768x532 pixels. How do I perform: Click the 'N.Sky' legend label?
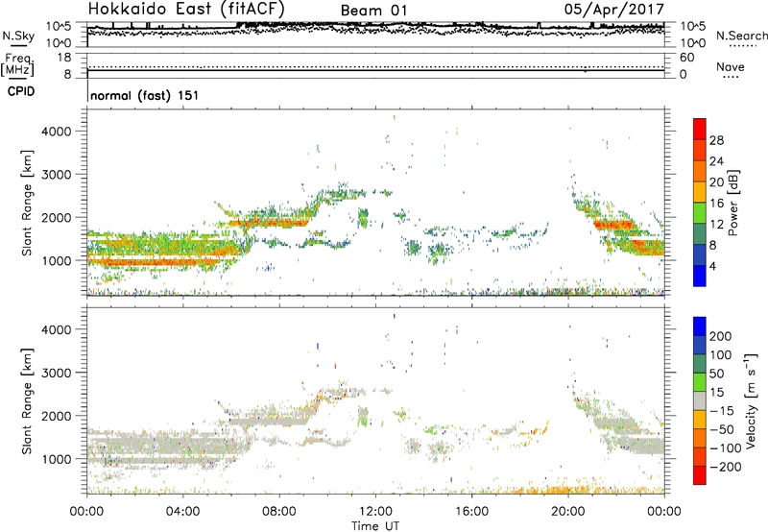18,36
